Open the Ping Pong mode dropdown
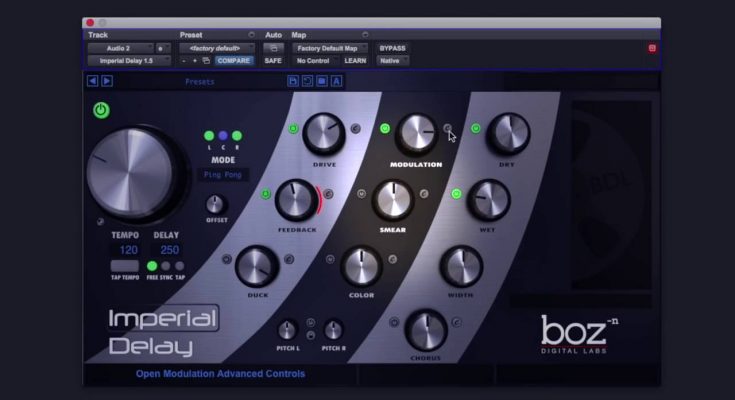Screen dimensions: 735x400 (x=225, y=174)
